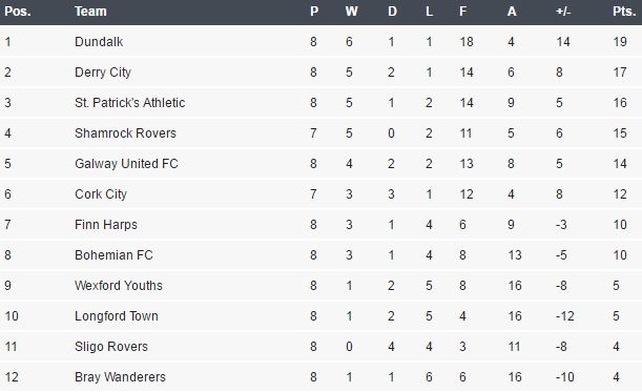
Task: Sort by Team column header
Action: coord(90,11)
